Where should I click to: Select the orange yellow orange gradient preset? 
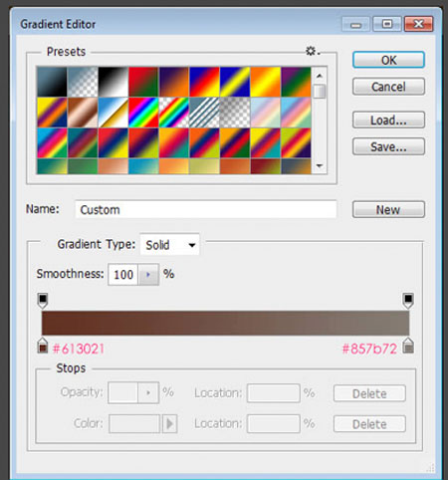(266, 82)
